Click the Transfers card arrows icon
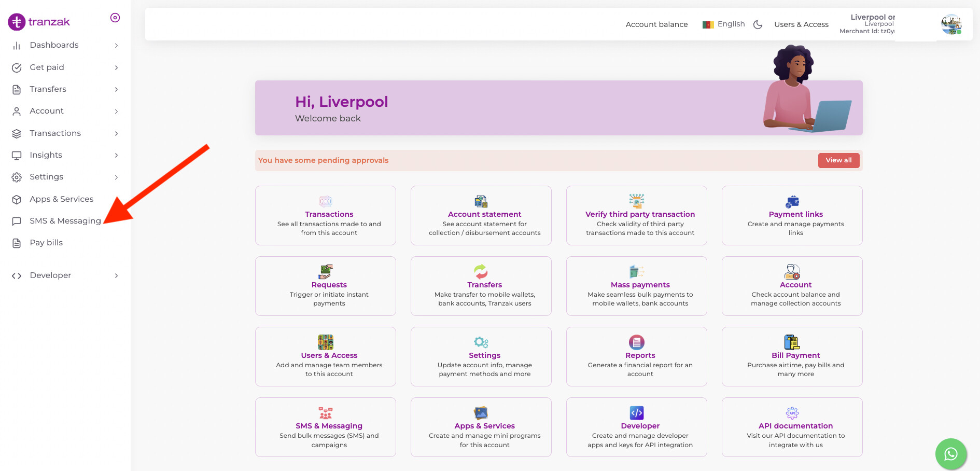980x471 pixels. pos(481,271)
